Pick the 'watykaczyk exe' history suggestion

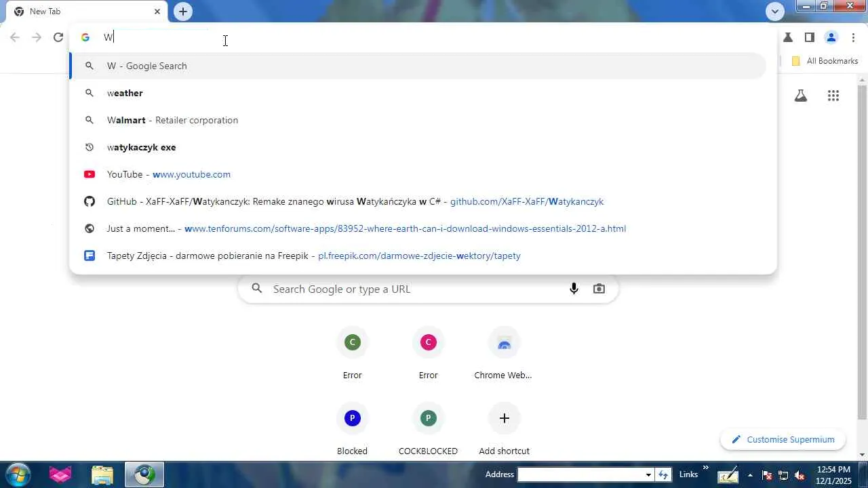(418, 147)
